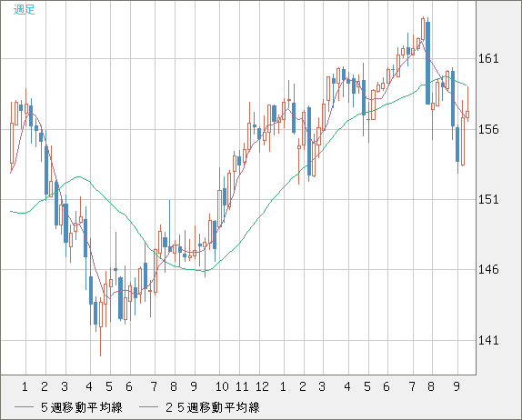Click the 週足 label in the chart corner
The image size is (522, 420).
[x=24, y=10]
